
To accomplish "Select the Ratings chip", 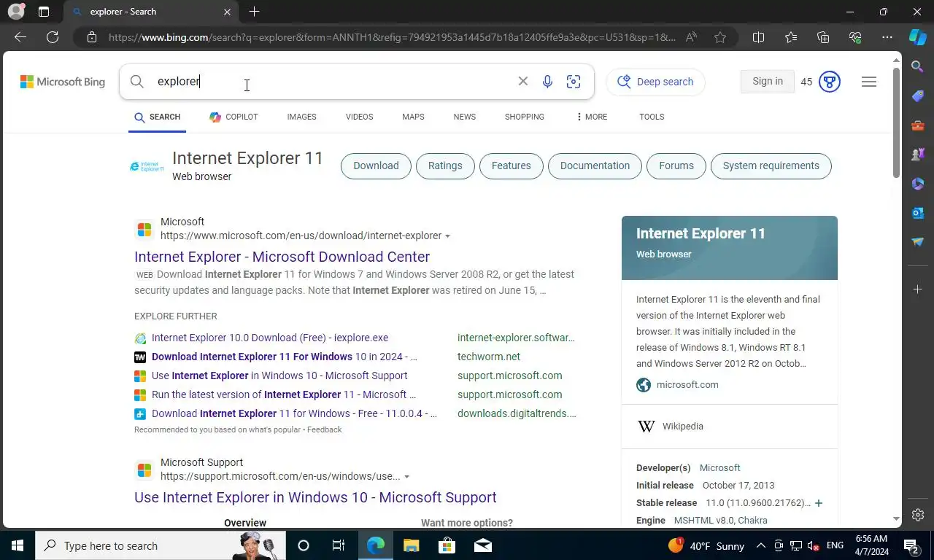I will 445,166.
